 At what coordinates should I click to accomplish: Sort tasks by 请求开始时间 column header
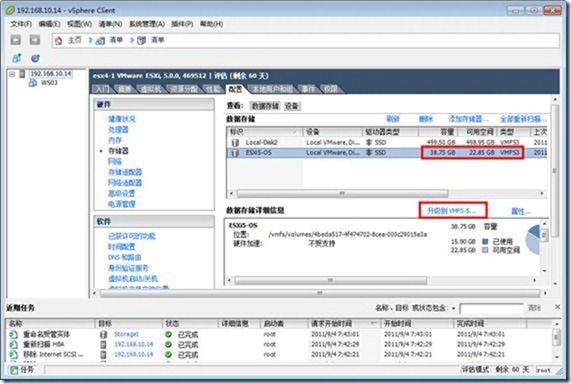(x=344, y=323)
